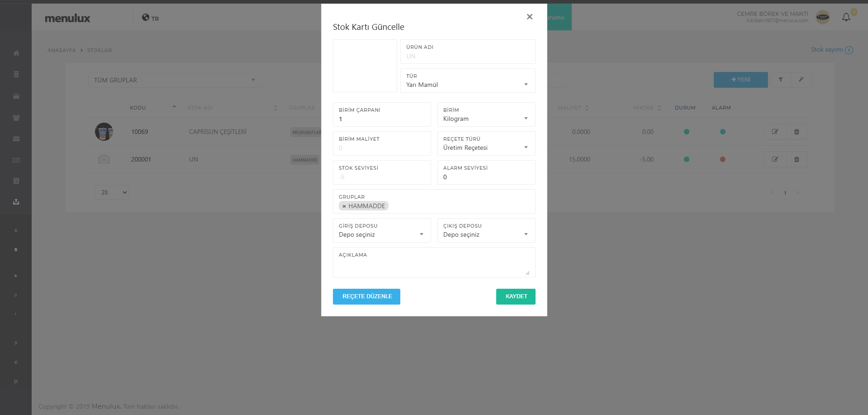Click the Menulux footer link
This screenshot has height=415, width=868.
tap(106, 406)
